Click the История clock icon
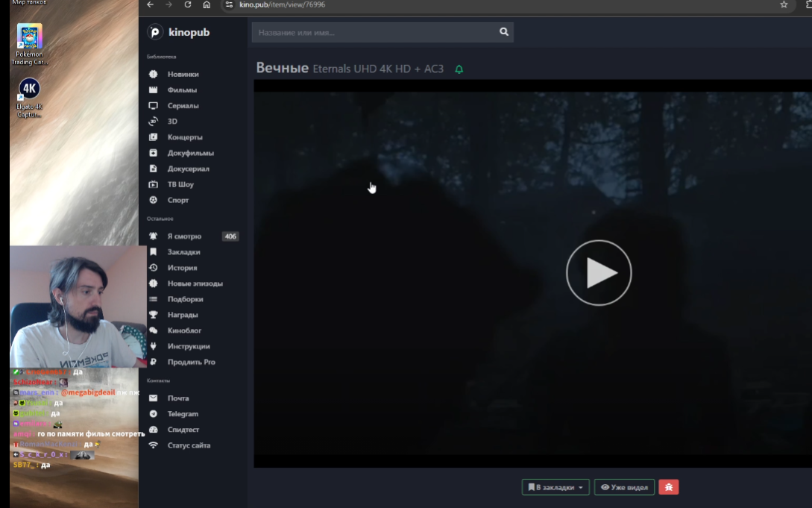The width and height of the screenshot is (812, 508). [x=154, y=268]
